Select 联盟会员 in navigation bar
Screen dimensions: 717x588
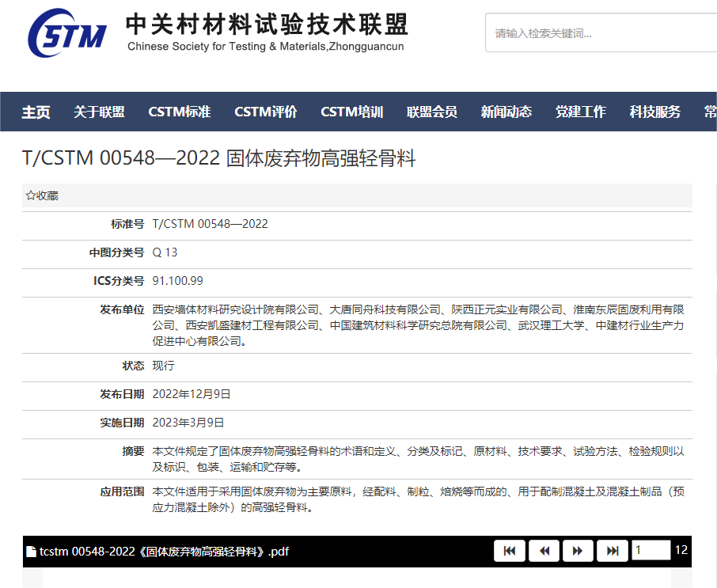(x=432, y=112)
